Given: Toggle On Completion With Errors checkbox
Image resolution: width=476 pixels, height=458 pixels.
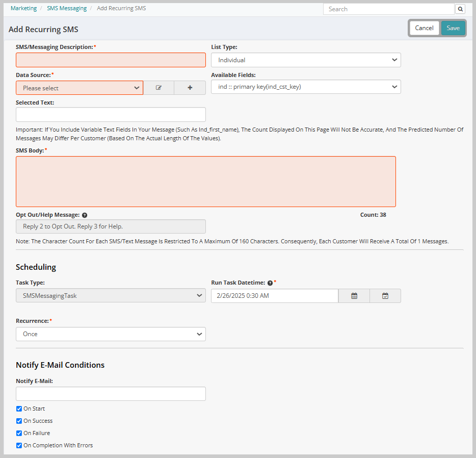Looking at the screenshot, I should pyautogui.click(x=19, y=445).
